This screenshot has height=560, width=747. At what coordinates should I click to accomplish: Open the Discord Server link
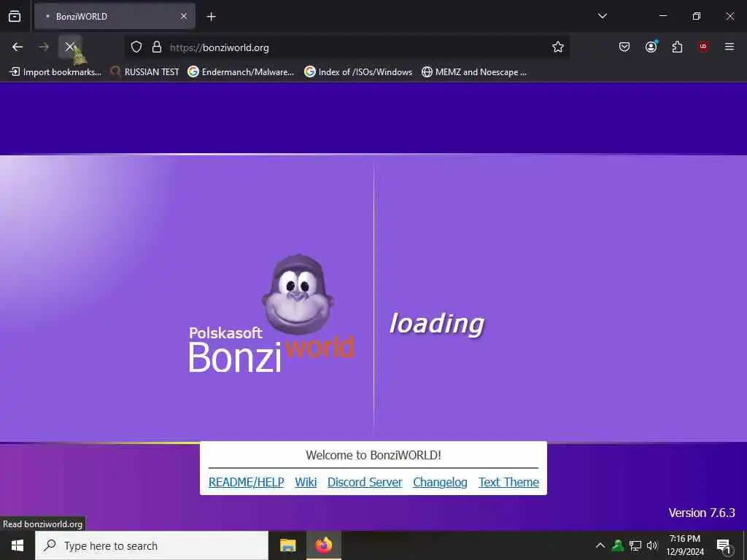(x=365, y=482)
